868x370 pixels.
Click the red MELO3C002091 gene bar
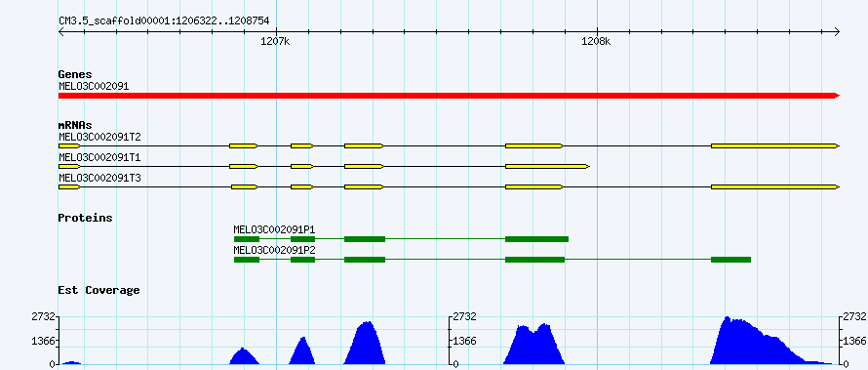pyautogui.click(x=449, y=96)
